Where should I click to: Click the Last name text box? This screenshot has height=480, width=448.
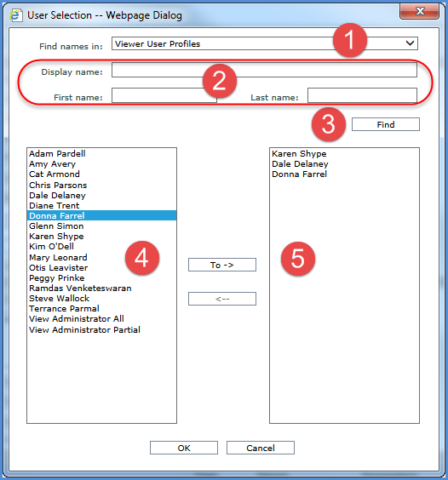tap(362, 95)
